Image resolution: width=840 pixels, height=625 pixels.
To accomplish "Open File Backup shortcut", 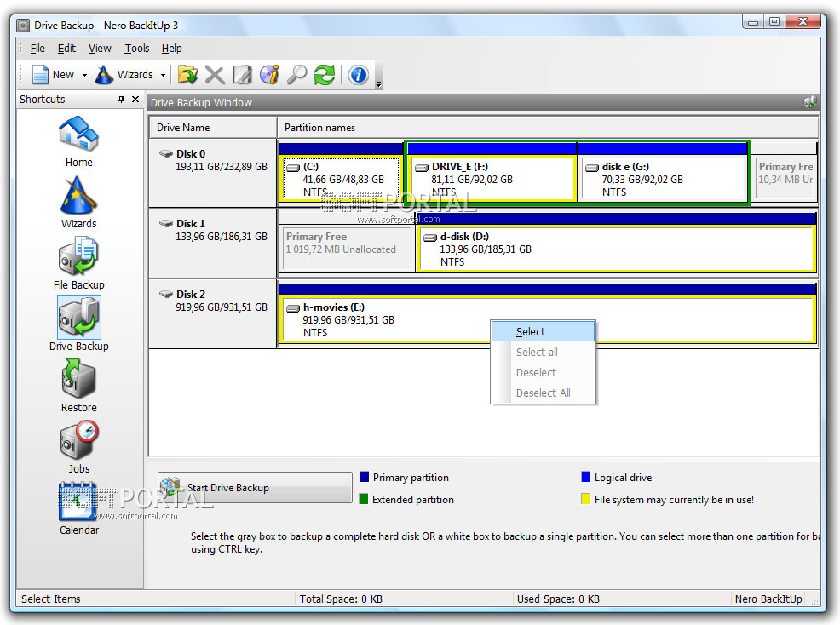I will 78,264.
